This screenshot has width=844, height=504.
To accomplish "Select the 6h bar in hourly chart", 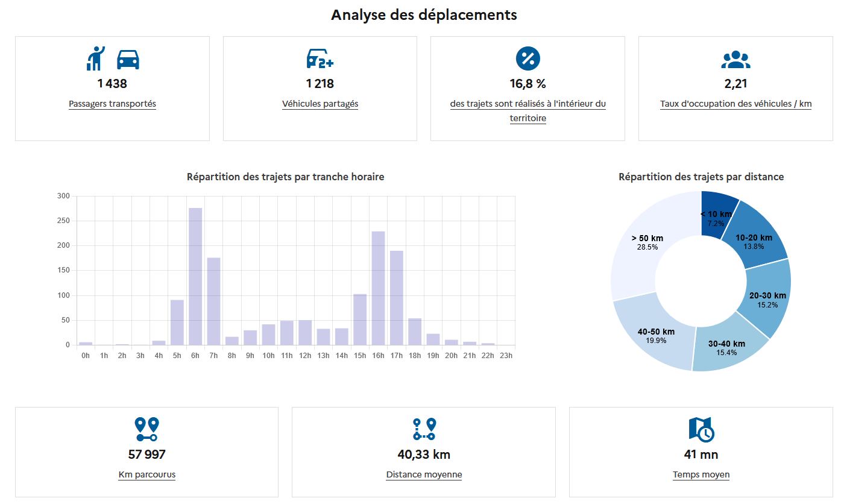I will pos(195,277).
